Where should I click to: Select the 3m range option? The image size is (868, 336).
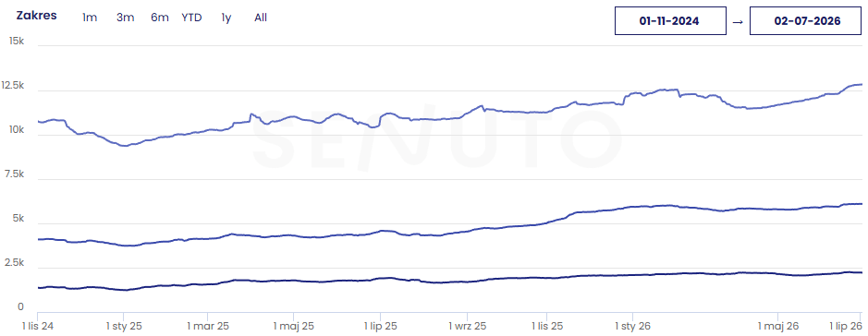(125, 18)
